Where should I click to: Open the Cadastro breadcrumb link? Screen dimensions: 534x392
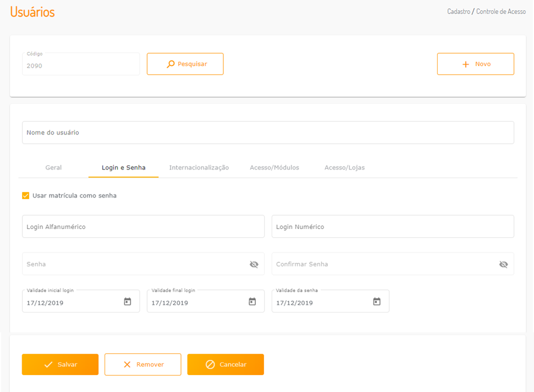pyautogui.click(x=459, y=12)
